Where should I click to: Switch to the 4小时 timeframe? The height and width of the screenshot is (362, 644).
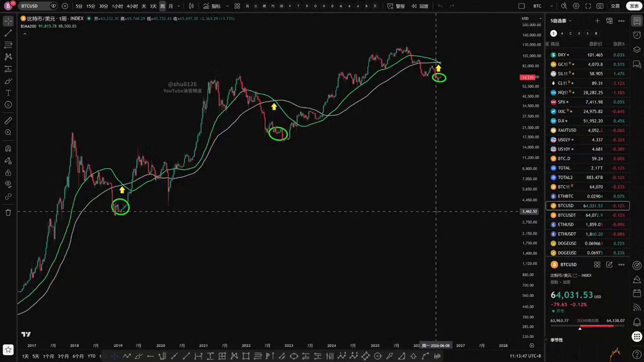pyautogui.click(x=131, y=6)
